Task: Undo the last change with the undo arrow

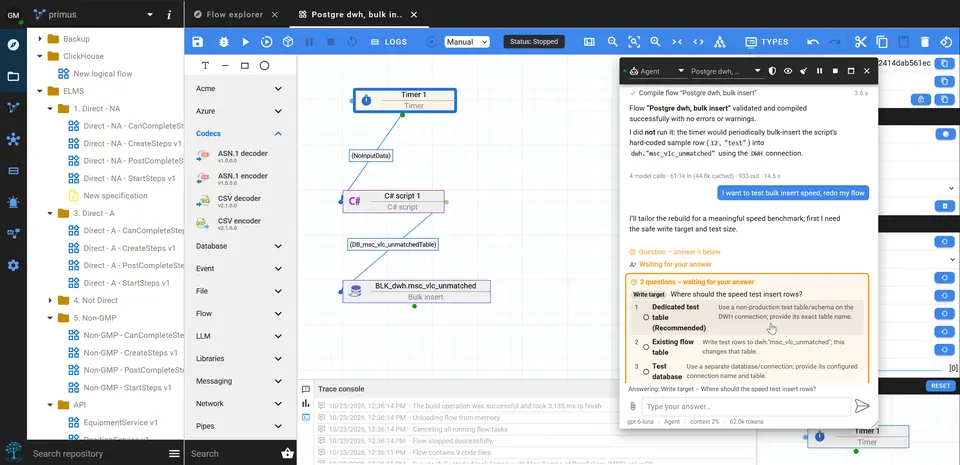Action: [x=813, y=42]
